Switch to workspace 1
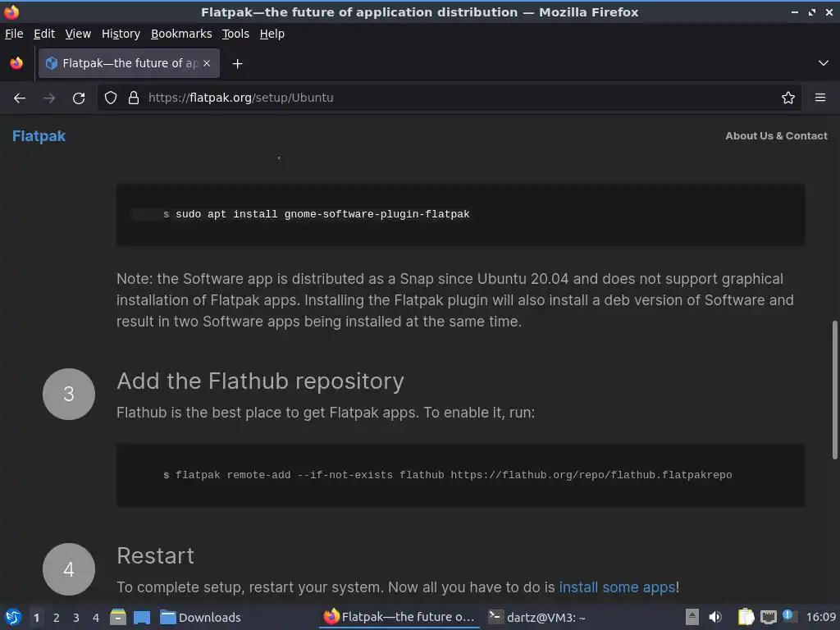The width and height of the screenshot is (840, 630). coord(36,617)
